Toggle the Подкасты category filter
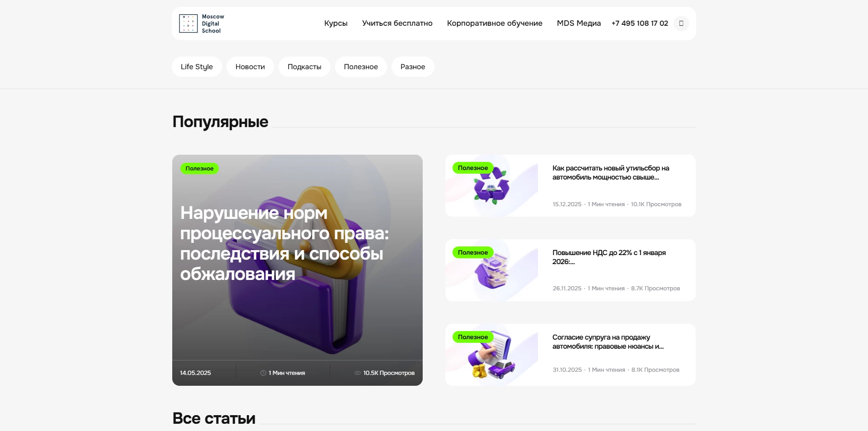 304,66
